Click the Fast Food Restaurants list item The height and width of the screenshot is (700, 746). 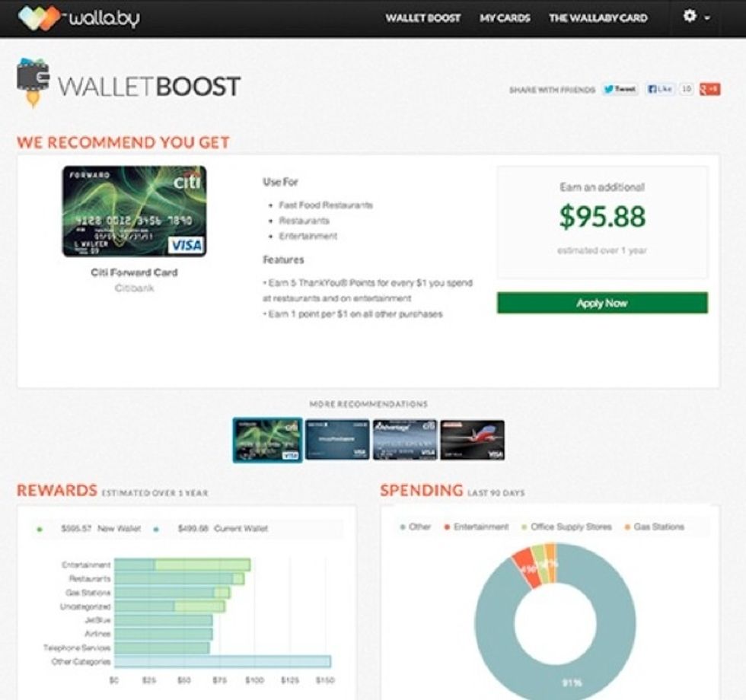326,205
